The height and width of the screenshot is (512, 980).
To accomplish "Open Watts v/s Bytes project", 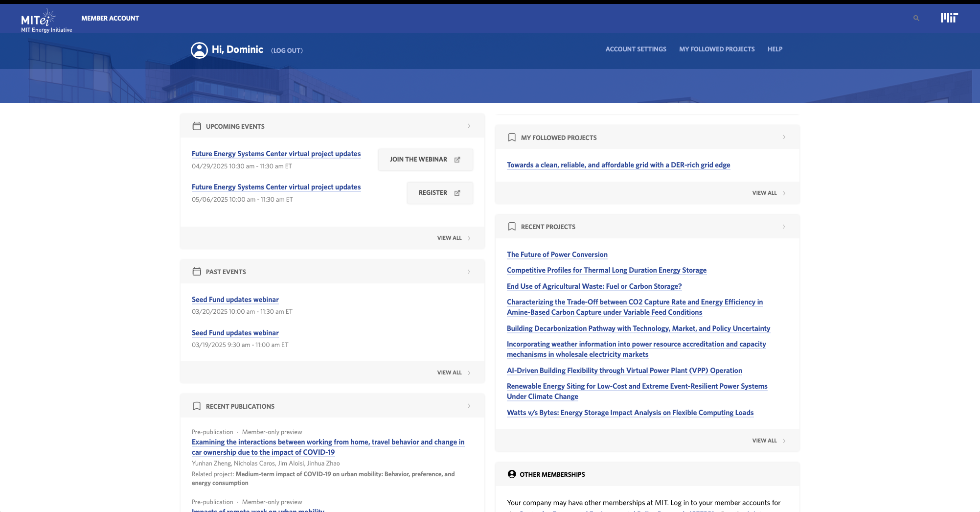I will pos(630,413).
